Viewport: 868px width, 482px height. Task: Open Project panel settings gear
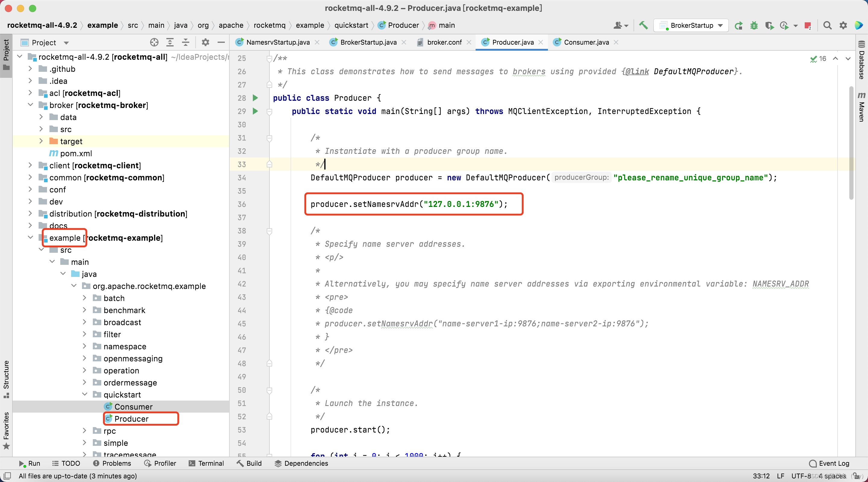pyautogui.click(x=205, y=43)
